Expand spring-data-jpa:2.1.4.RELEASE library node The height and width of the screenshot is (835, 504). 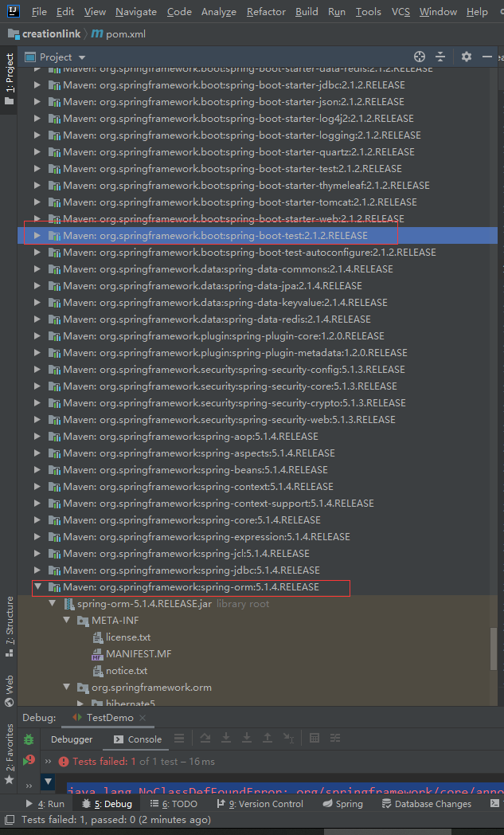(x=37, y=285)
